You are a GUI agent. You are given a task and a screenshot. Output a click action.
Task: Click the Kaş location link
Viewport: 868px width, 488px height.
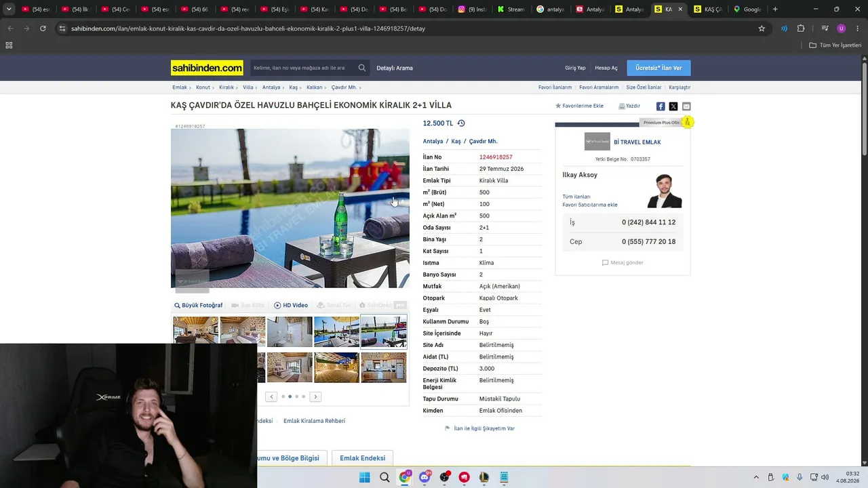point(456,142)
